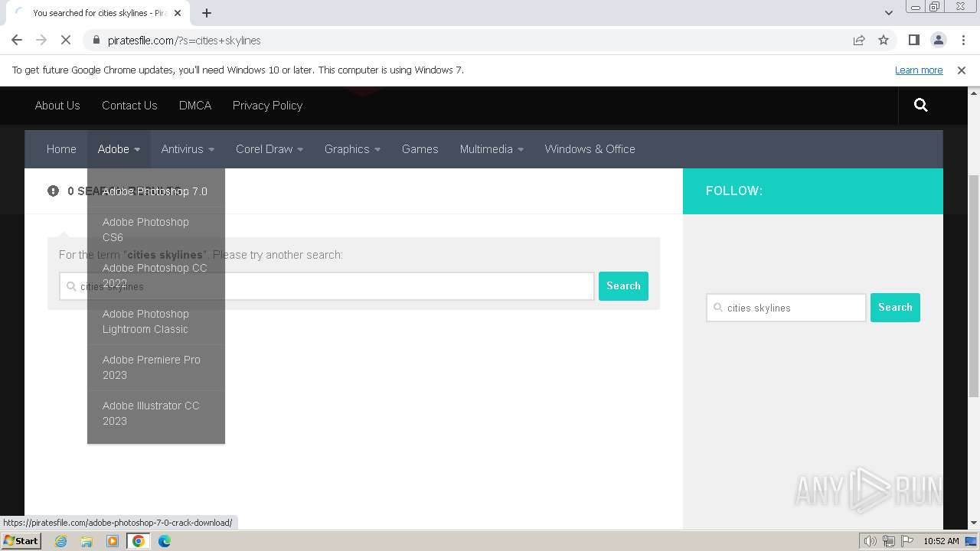Screen dimensions: 980x551
Task: Expand the Corel Draw menu
Action: [x=269, y=149]
